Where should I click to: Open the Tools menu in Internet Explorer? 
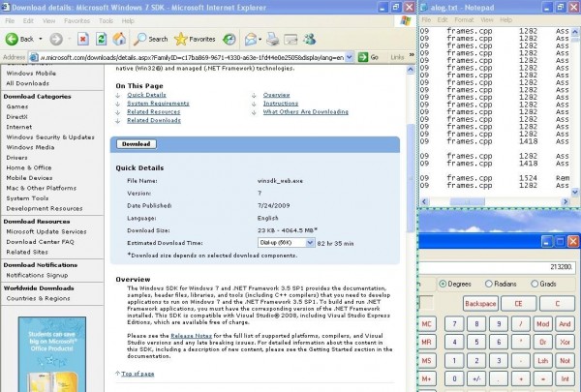click(x=106, y=20)
